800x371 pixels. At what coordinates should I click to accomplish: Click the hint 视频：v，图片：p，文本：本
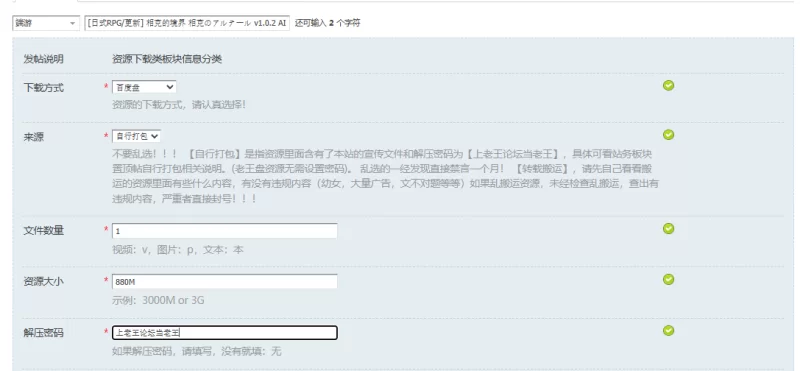click(x=178, y=250)
